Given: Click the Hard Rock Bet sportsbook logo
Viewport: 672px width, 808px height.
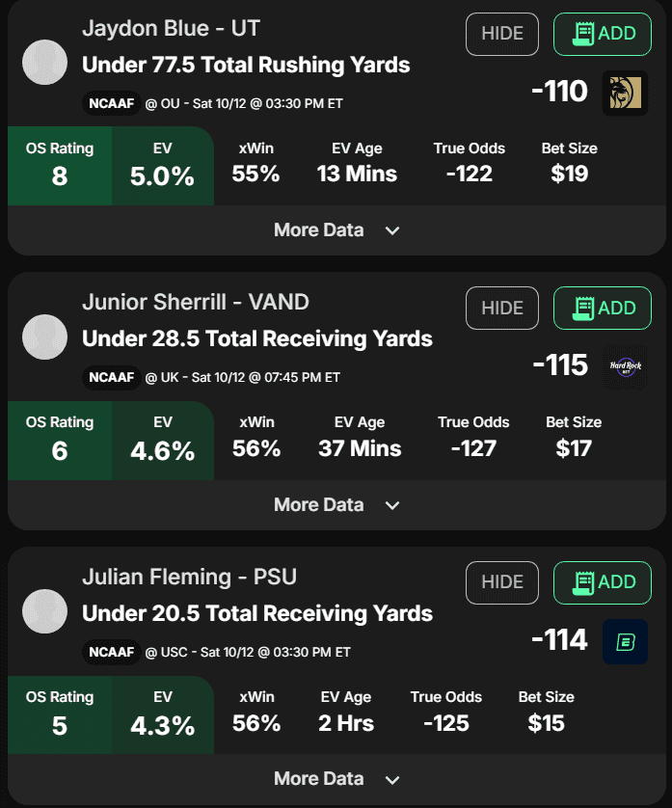Looking at the screenshot, I should 625,367.
